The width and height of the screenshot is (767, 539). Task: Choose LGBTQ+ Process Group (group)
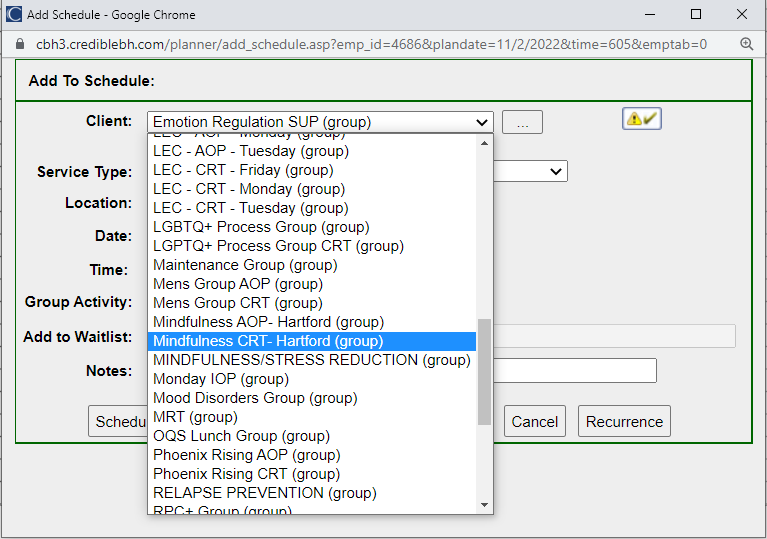click(x=261, y=227)
